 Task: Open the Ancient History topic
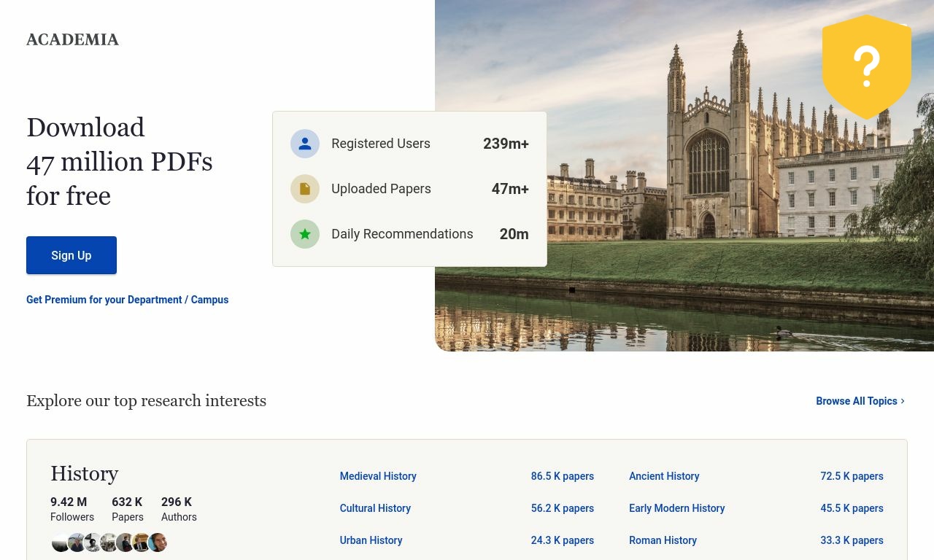(664, 476)
